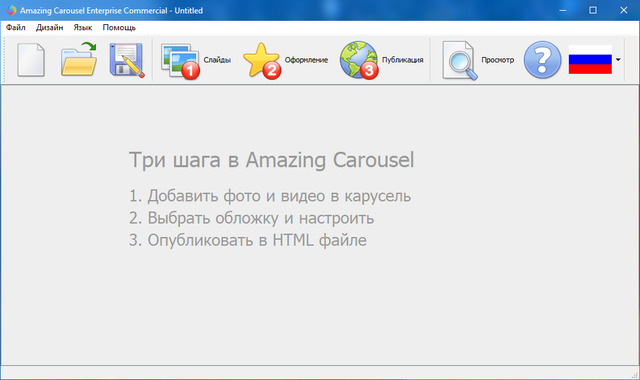Open the Дизайн menu
Viewport: 640px width, 380px height.
[49, 27]
